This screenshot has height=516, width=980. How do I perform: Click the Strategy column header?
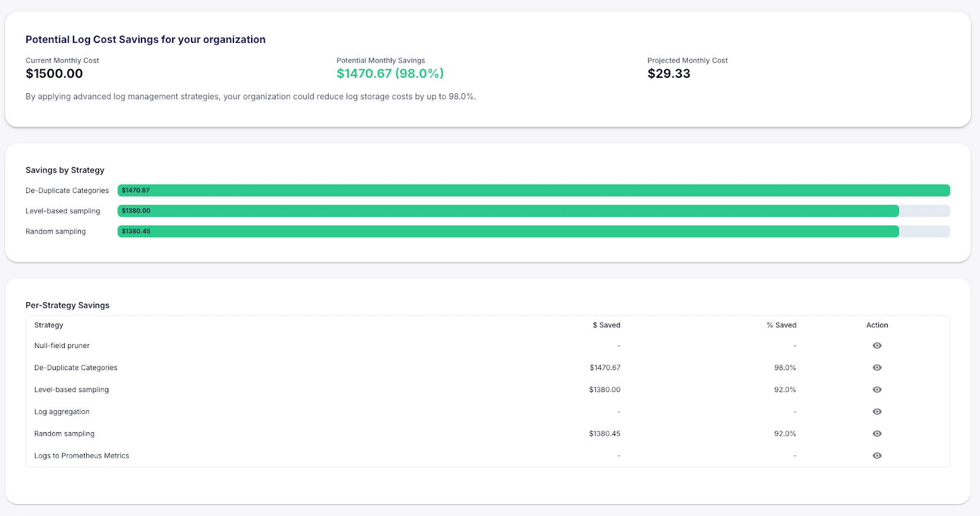pyautogui.click(x=49, y=325)
